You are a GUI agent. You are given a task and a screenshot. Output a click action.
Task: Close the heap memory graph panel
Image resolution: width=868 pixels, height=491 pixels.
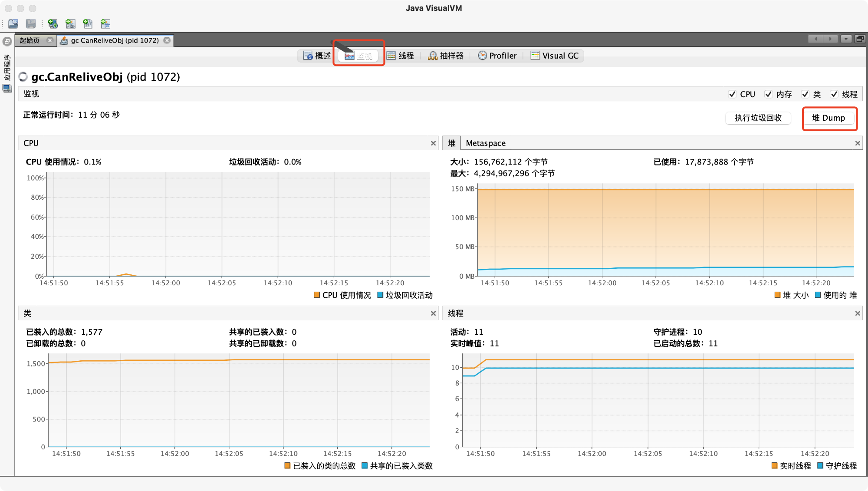858,143
